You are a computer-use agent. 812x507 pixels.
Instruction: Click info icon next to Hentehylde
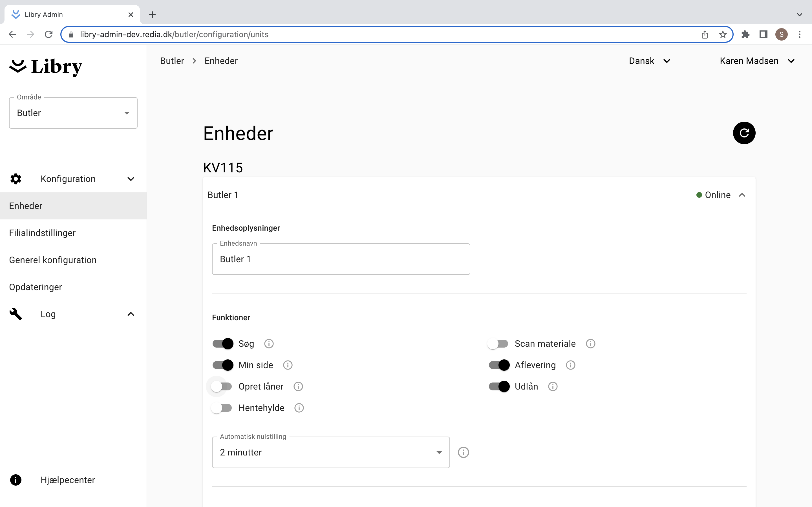pyautogui.click(x=299, y=408)
